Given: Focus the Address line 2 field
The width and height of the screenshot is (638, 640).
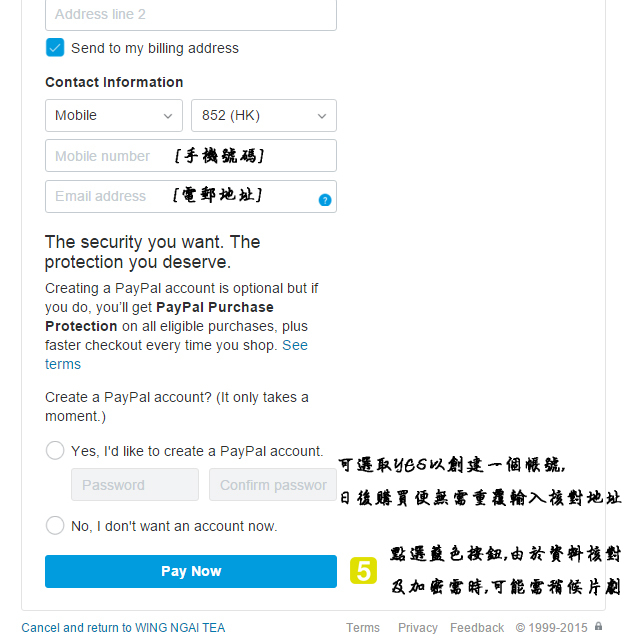Looking at the screenshot, I should pyautogui.click(x=191, y=15).
